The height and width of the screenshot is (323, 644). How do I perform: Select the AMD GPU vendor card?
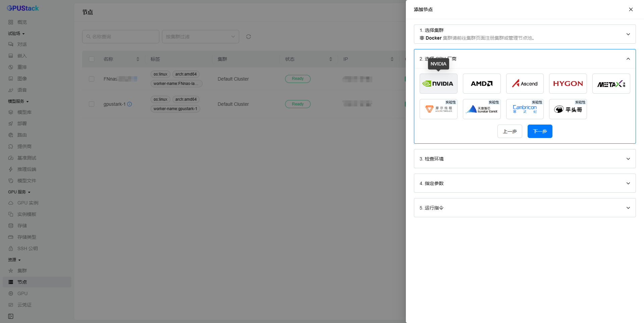coord(482,84)
